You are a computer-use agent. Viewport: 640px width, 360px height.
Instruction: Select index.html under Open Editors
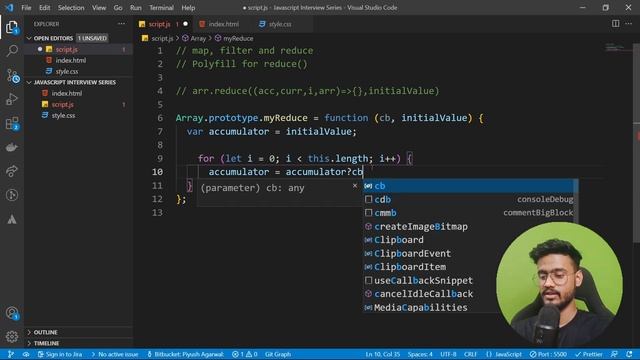(78, 60)
